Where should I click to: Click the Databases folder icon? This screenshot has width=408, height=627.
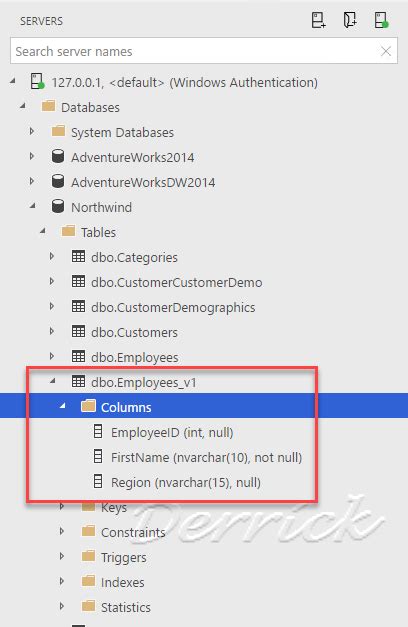[x=48, y=106]
